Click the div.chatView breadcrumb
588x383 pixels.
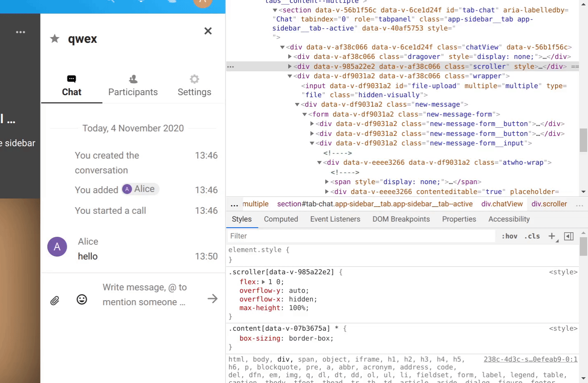pyautogui.click(x=502, y=204)
